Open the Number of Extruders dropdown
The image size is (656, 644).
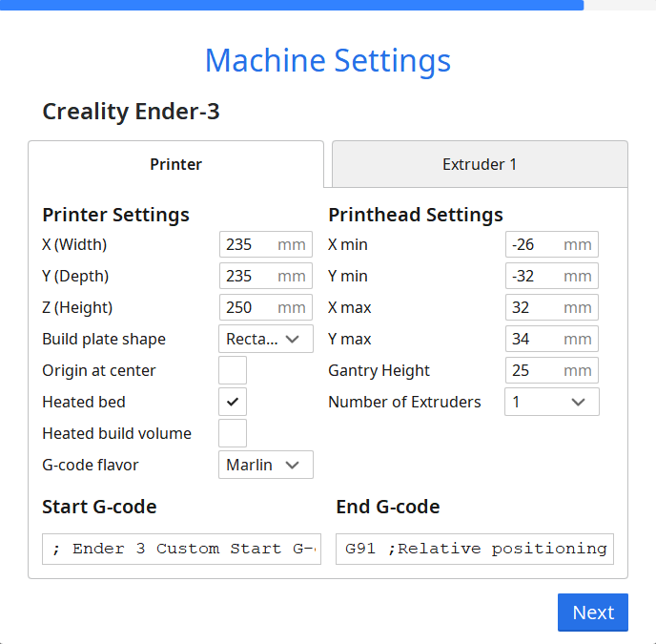point(552,402)
